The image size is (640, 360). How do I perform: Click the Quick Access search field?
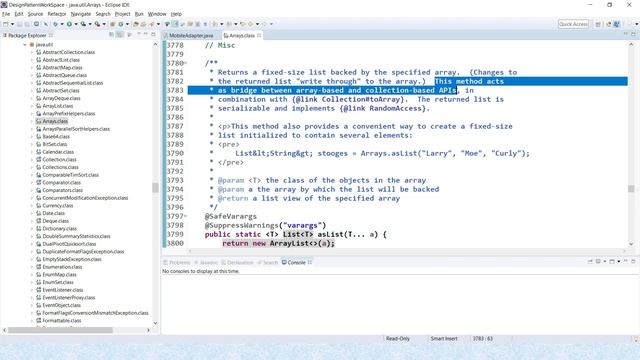pos(573,24)
